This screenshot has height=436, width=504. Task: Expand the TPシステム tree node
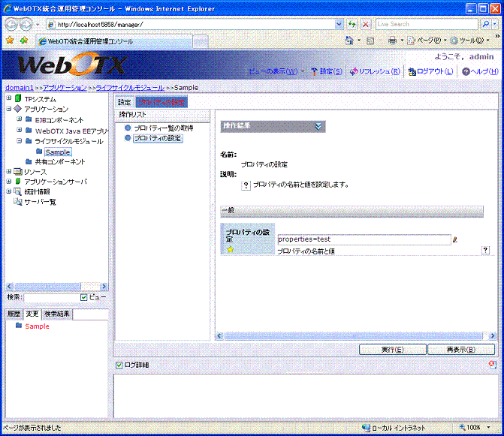8,98
